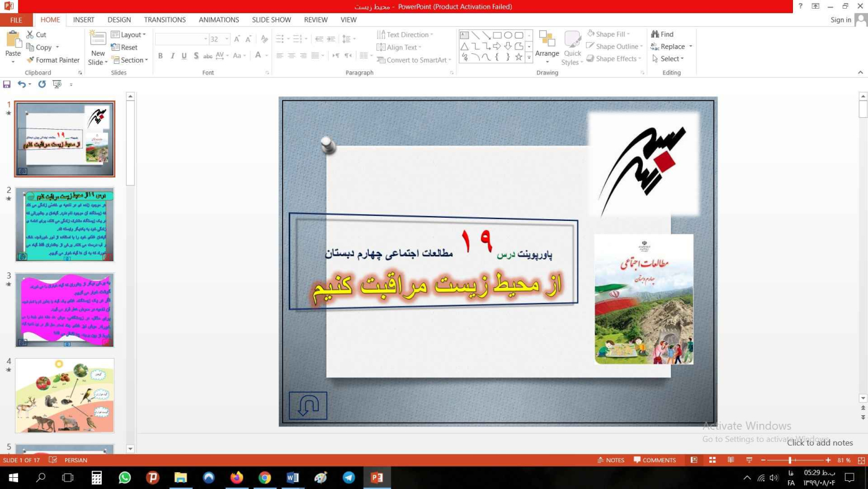This screenshot has width=868, height=489.
Task: Expand the Layout dropdown
Action: coord(129,35)
